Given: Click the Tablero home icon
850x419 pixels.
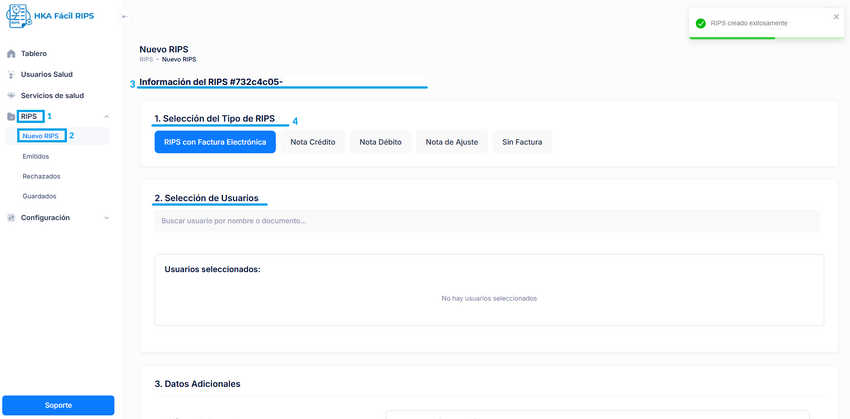Looking at the screenshot, I should click(11, 54).
